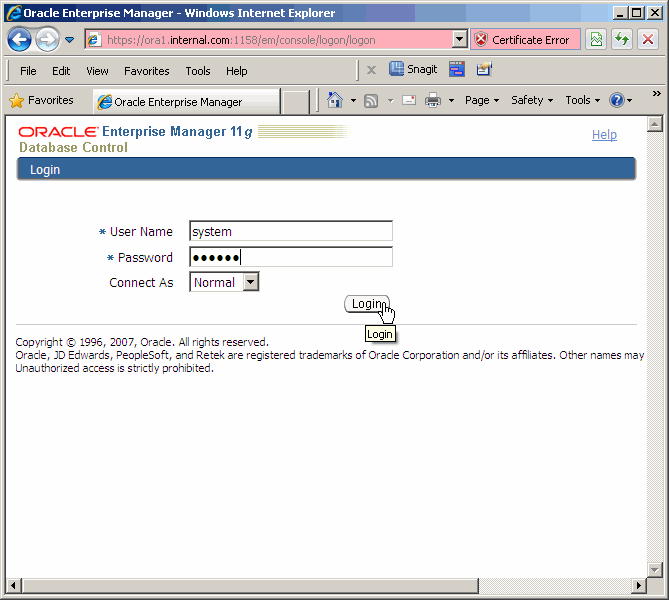The height and width of the screenshot is (600, 669).
Task: Expand the Page dropdown menu
Action: [482, 100]
